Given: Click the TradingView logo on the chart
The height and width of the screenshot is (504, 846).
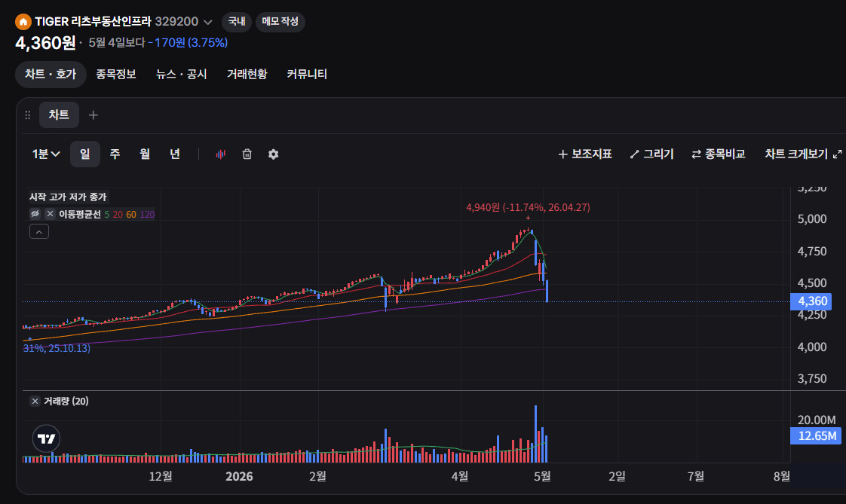Looking at the screenshot, I should pyautogui.click(x=47, y=438).
